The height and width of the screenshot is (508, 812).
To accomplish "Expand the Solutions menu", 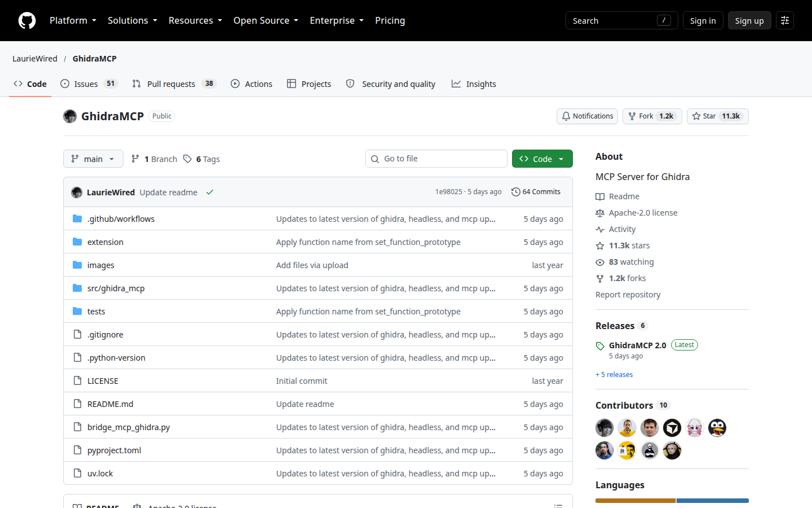I will (133, 20).
